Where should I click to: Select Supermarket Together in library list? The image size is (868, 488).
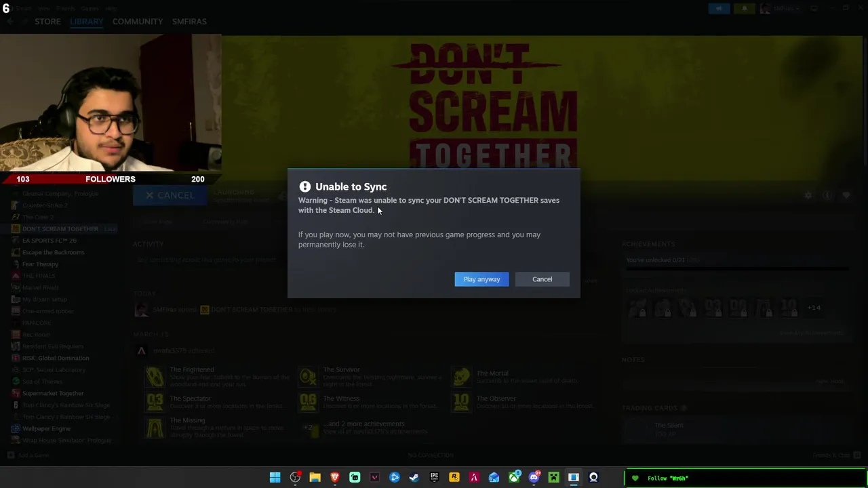[x=53, y=393]
